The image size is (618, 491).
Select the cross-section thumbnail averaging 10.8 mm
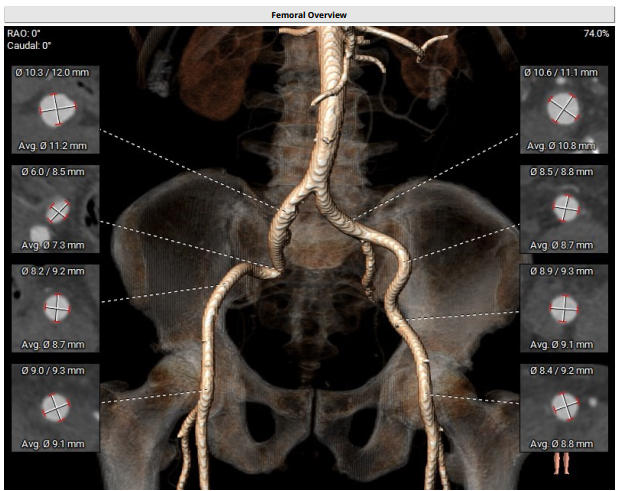click(565, 109)
